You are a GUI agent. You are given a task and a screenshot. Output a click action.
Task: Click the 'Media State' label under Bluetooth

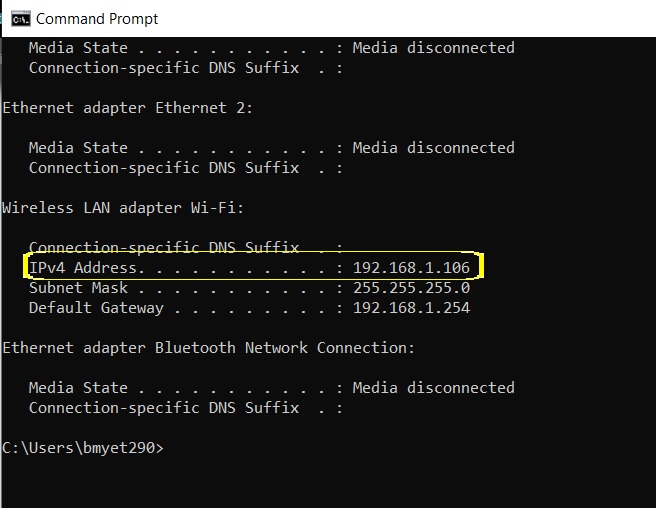[78, 388]
